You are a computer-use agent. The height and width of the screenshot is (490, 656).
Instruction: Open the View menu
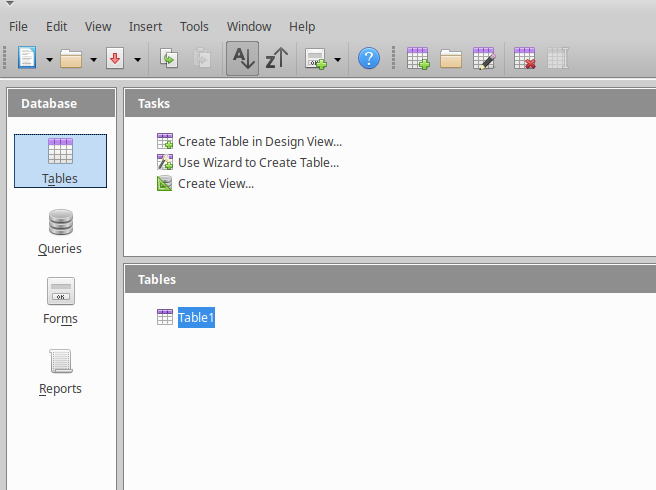point(98,26)
